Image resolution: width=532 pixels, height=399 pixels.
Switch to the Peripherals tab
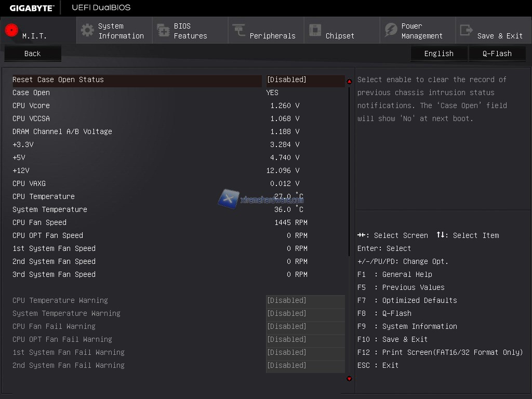click(272, 36)
